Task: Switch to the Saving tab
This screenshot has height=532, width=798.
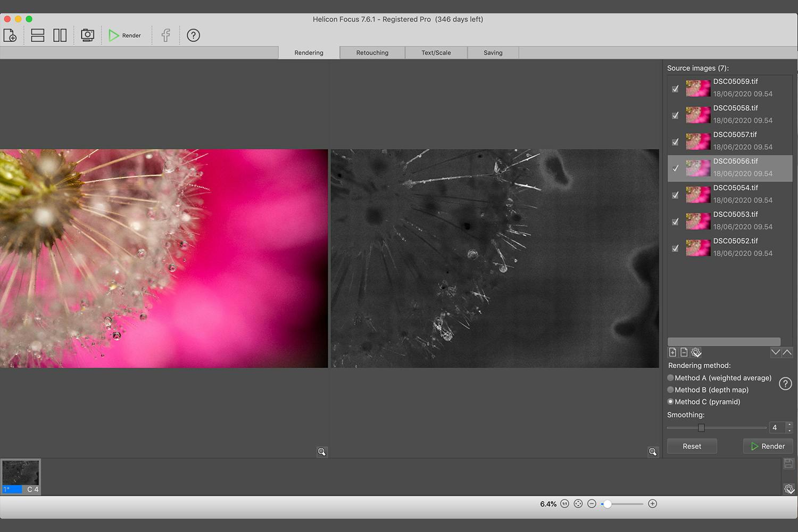Action: pos(493,53)
